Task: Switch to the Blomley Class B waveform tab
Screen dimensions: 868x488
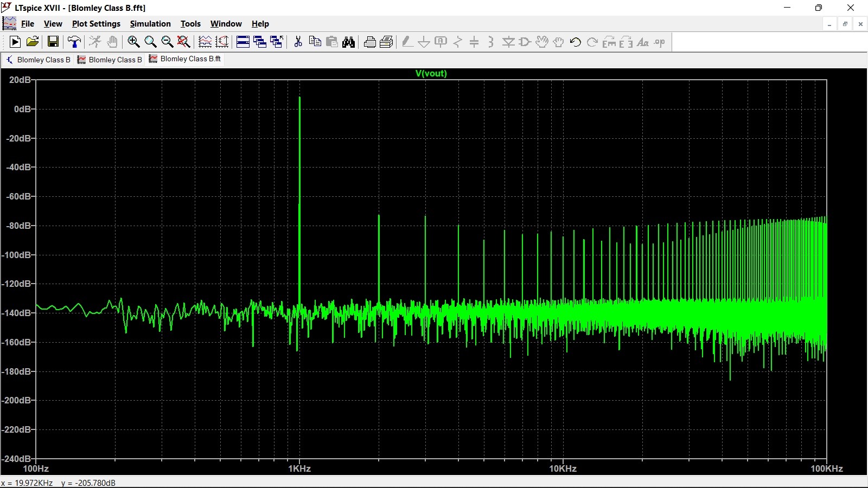Action: coord(110,60)
